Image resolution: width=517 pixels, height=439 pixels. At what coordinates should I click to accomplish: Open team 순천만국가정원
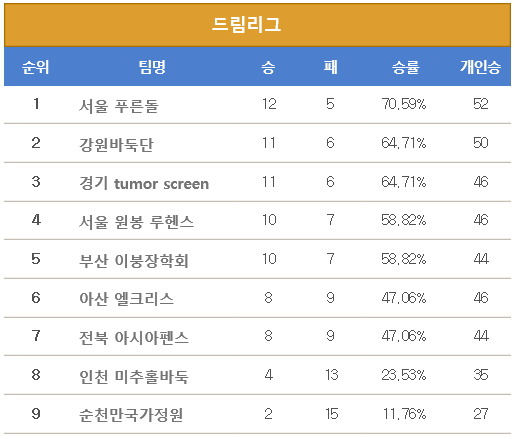click(131, 415)
